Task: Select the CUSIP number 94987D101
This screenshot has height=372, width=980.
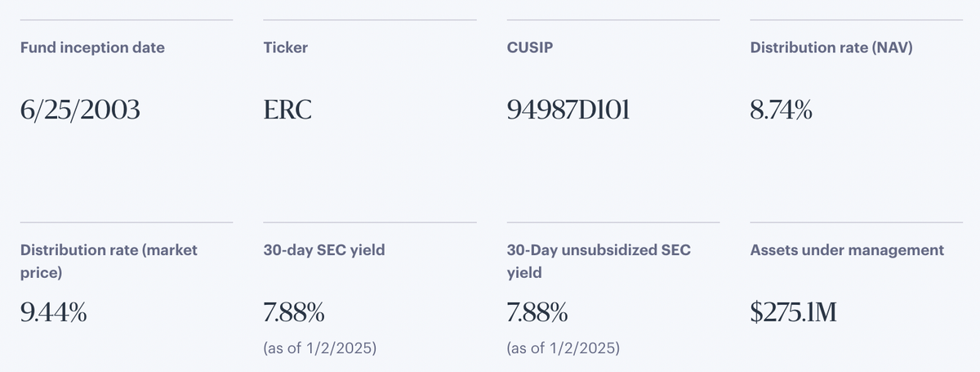Action: (568, 110)
